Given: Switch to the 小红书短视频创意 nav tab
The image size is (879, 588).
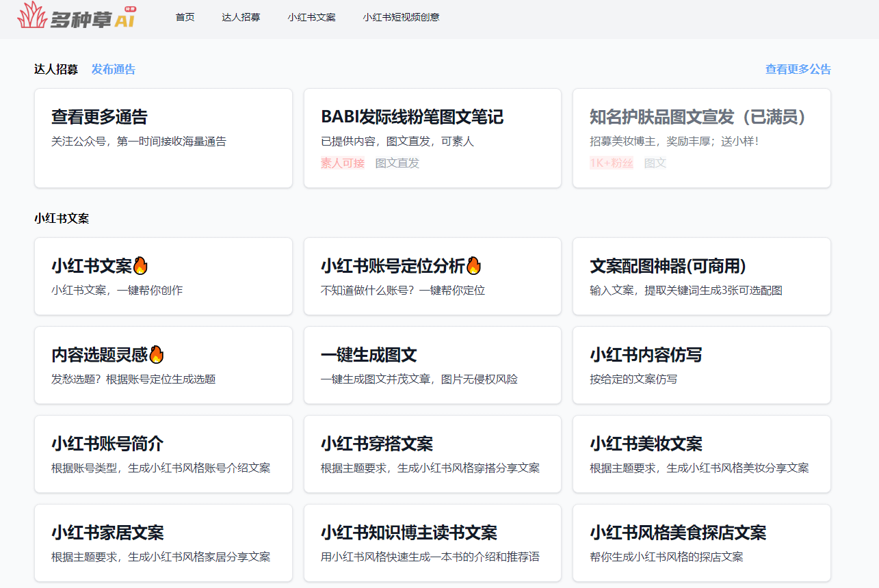Looking at the screenshot, I should (x=401, y=18).
